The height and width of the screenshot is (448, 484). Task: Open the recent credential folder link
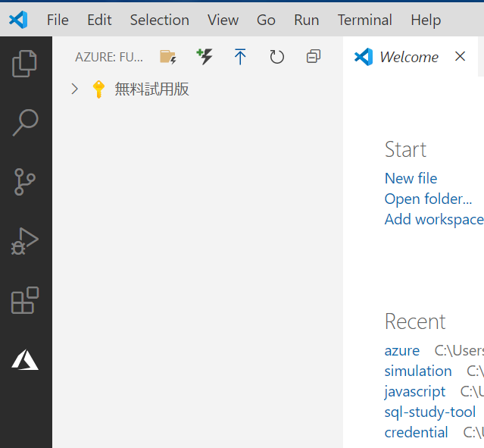[416, 433]
